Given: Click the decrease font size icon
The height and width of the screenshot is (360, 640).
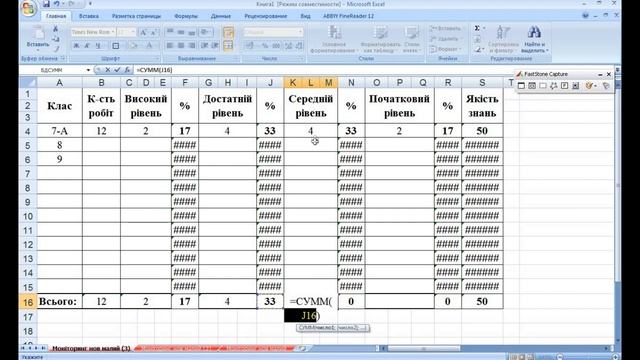Looking at the screenshot, I should click(153, 32).
